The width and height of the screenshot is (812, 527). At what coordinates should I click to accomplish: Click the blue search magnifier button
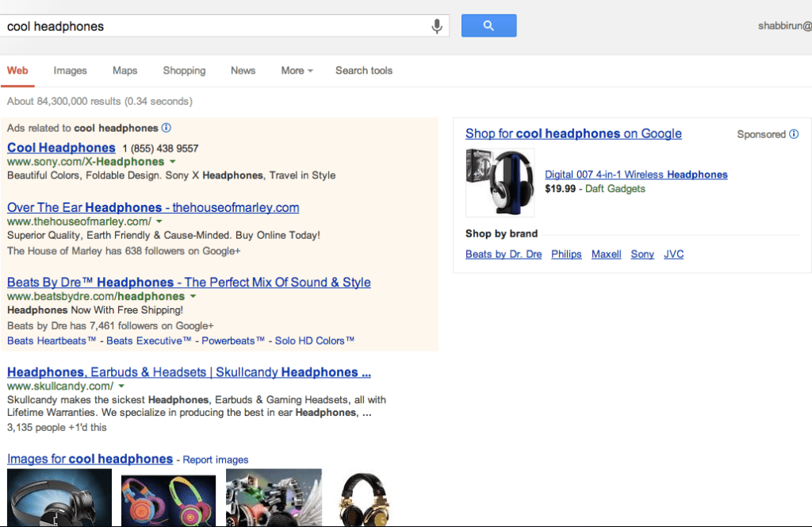pos(488,25)
